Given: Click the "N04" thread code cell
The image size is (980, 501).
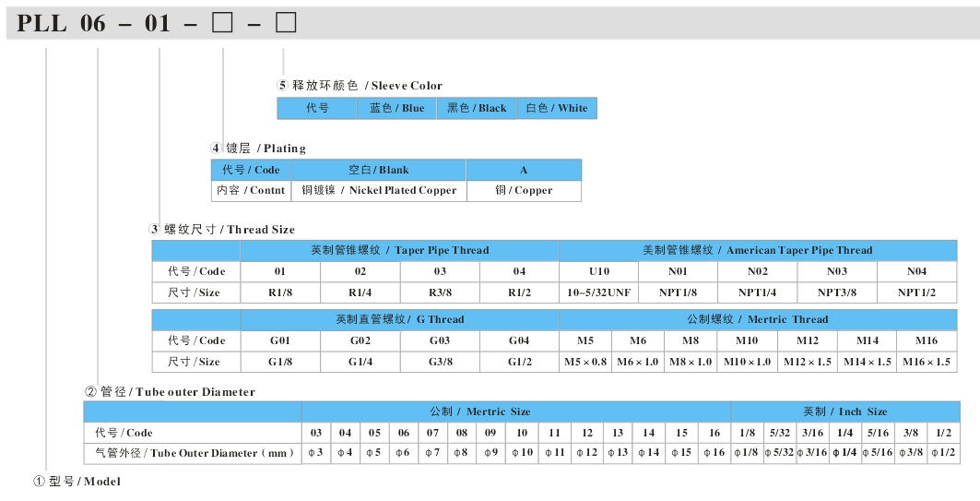Looking at the screenshot, I should click(917, 271).
